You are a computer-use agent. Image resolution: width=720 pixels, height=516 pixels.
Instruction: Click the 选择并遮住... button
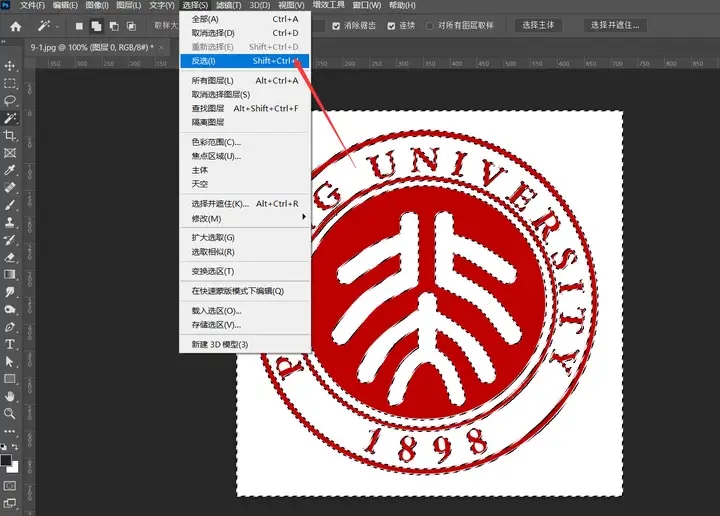point(615,25)
